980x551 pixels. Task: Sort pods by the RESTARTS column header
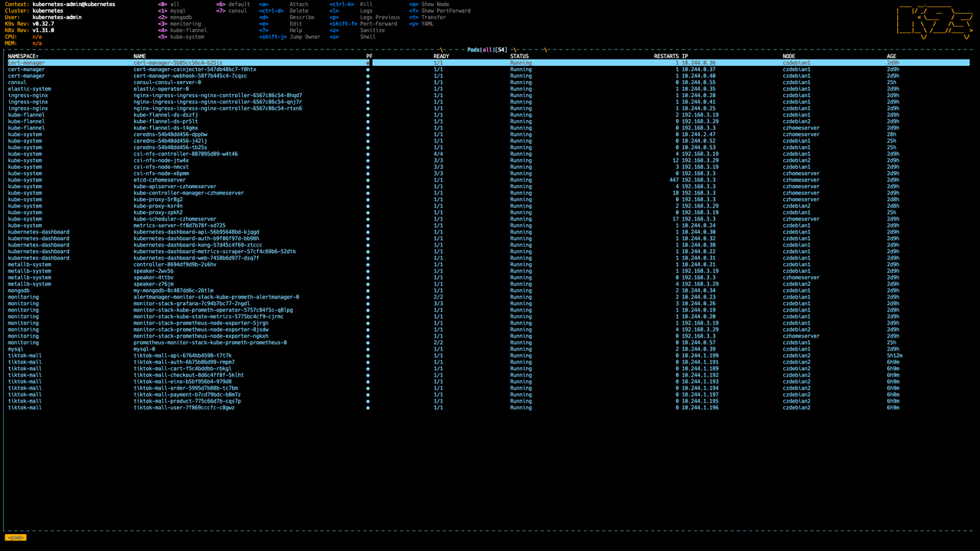click(665, 56)
